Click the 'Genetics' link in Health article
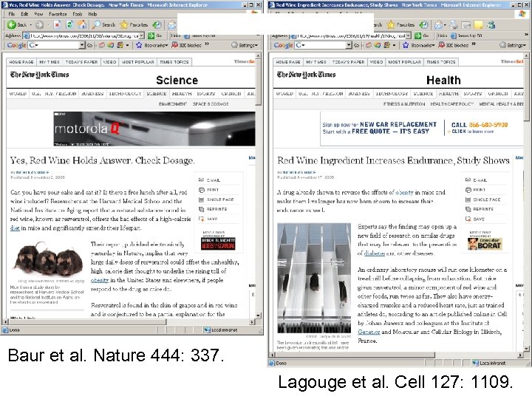Viewport: 532px width, 399px height. 369,332
